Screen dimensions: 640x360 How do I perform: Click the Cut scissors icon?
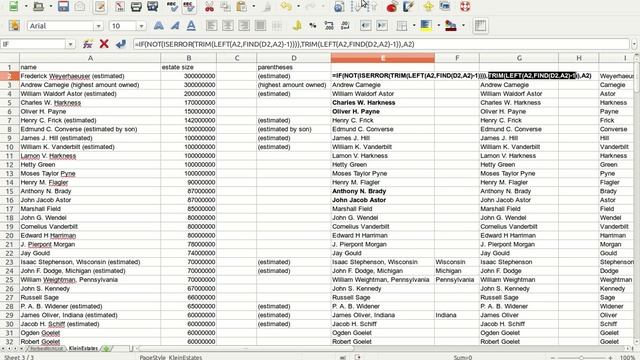[x=209, y=6]
